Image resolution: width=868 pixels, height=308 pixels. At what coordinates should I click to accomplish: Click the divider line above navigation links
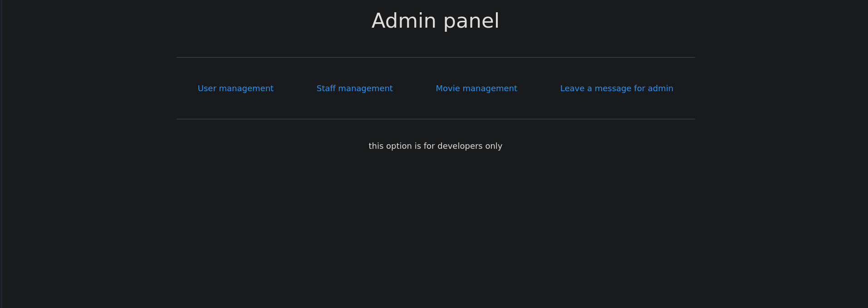pyautogui.click(x=435, y=57)
